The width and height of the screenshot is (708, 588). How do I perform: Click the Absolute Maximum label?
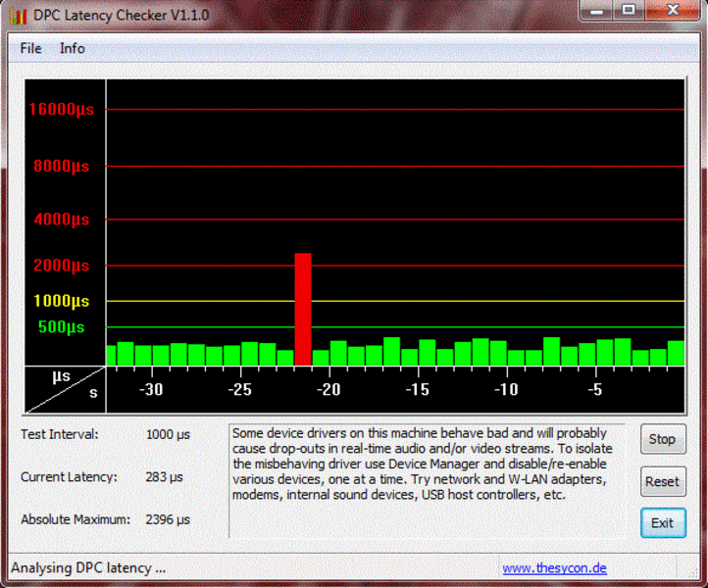76,519
